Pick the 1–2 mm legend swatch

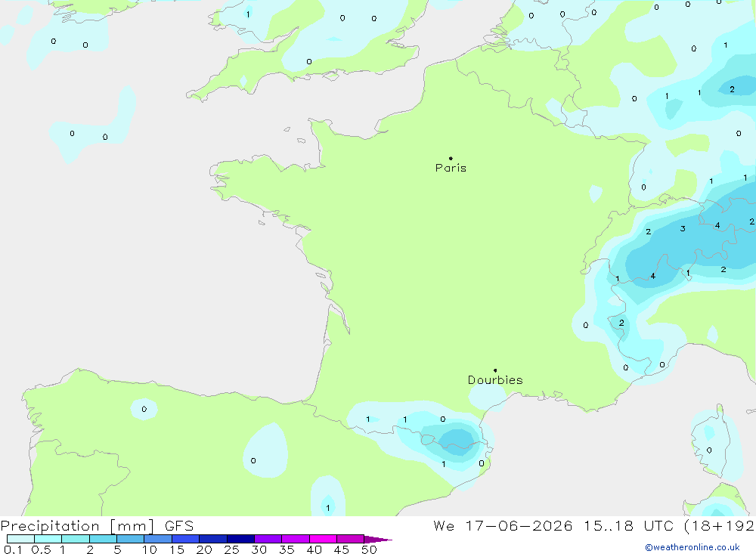(76, 539)
